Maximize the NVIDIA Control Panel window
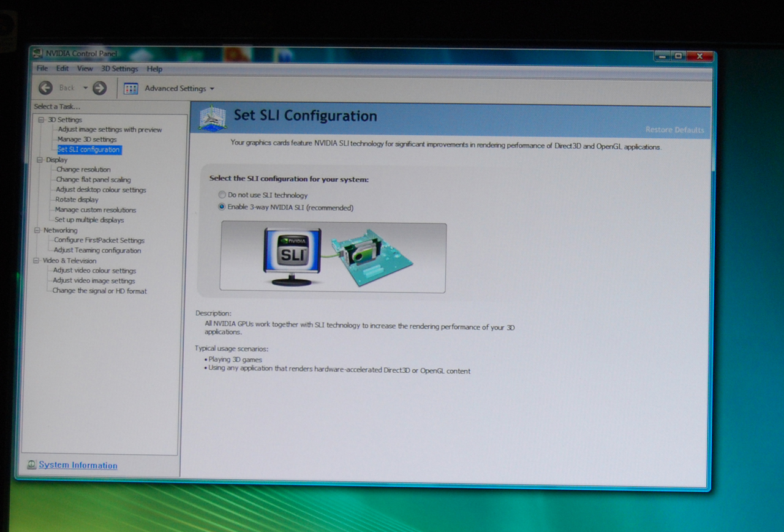 click(x=678, y=56)
